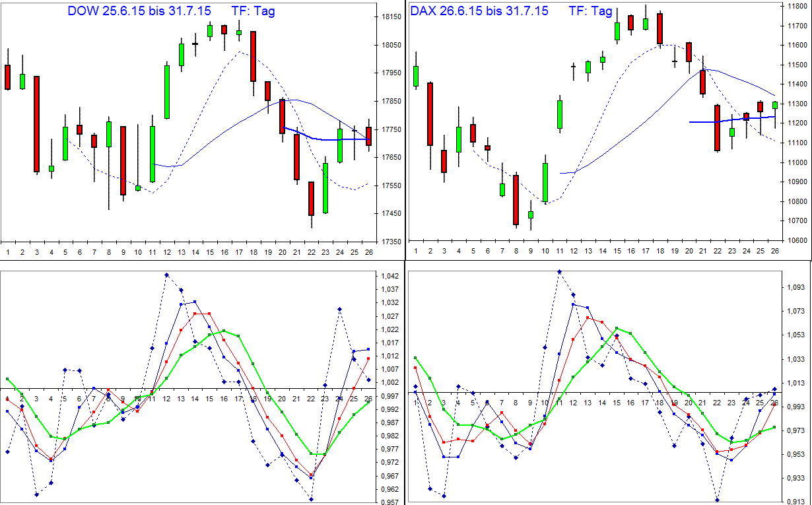Click "TF: Tag" label in the DOW chart

[x=255, y=11]
